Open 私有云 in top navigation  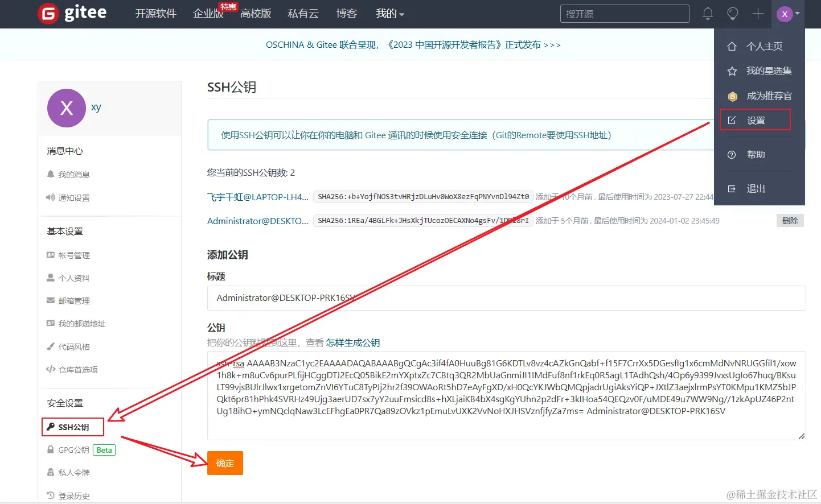pyautogui.click(x=303, y=14)
